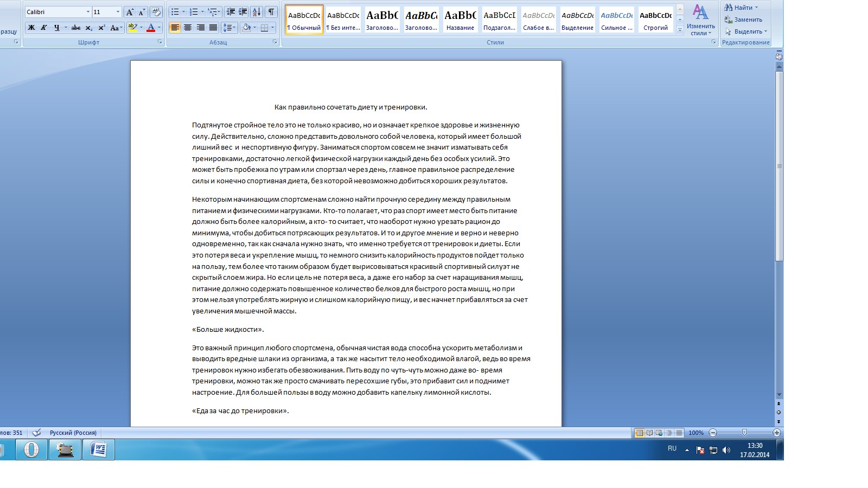This screenshot has height=488, width=868.
Task: Open the Выделить dropdown
Action: tap(746, 31)
